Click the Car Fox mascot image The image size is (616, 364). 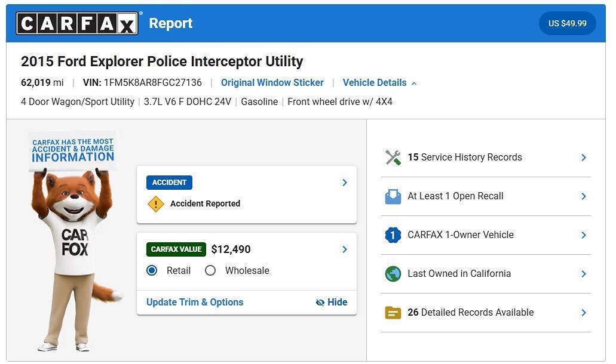pos(75,259)
